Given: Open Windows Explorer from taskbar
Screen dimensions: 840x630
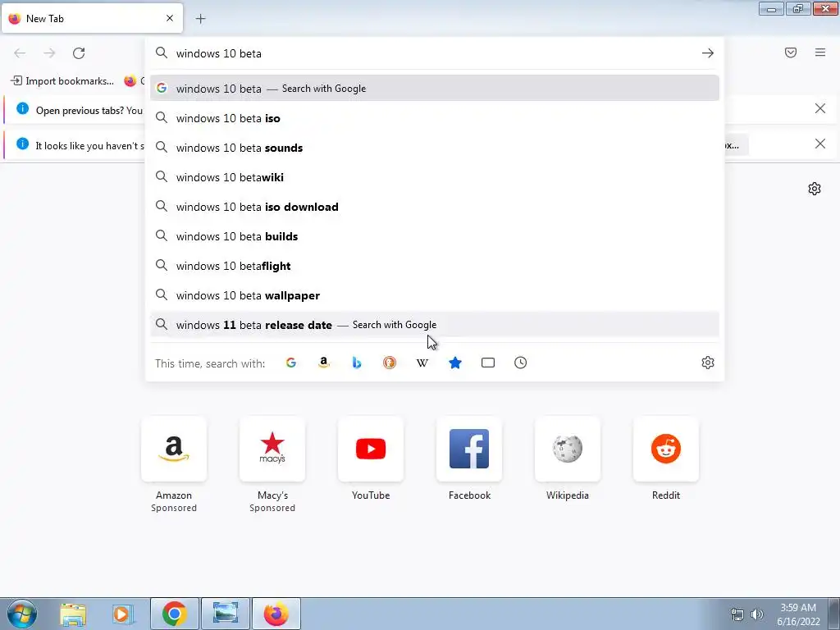Looking at the screenshot, I should 73,614.
